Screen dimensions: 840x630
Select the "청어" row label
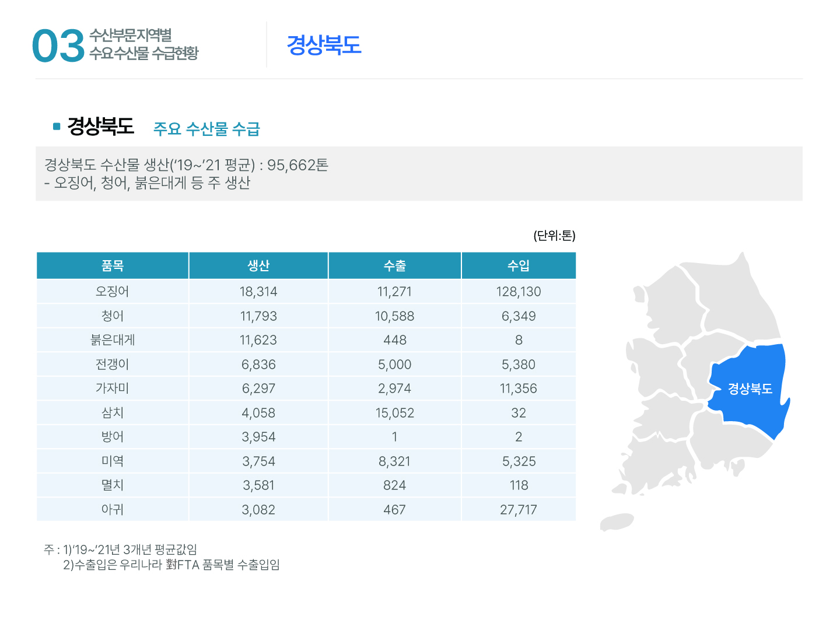tap(113, 316)
